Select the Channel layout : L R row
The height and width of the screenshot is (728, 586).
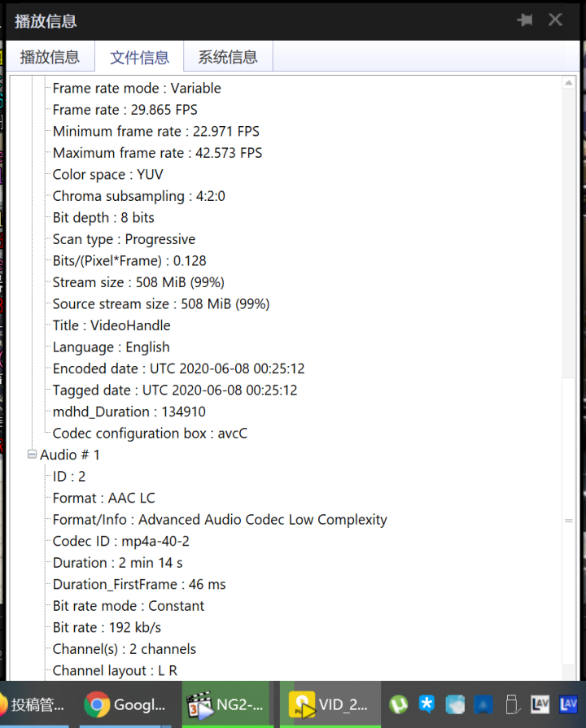pyautogui.click(x=115, y=671)
